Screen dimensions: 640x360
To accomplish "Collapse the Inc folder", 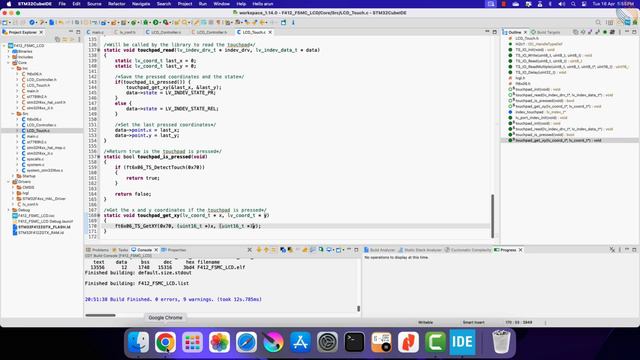I will [x=13, y=69].
